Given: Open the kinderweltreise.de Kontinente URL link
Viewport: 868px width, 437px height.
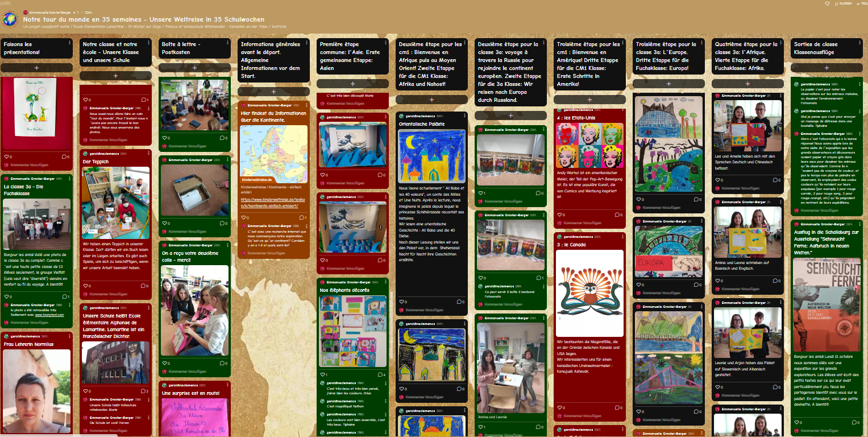Looking at the screenshot, I should (273, 203).
